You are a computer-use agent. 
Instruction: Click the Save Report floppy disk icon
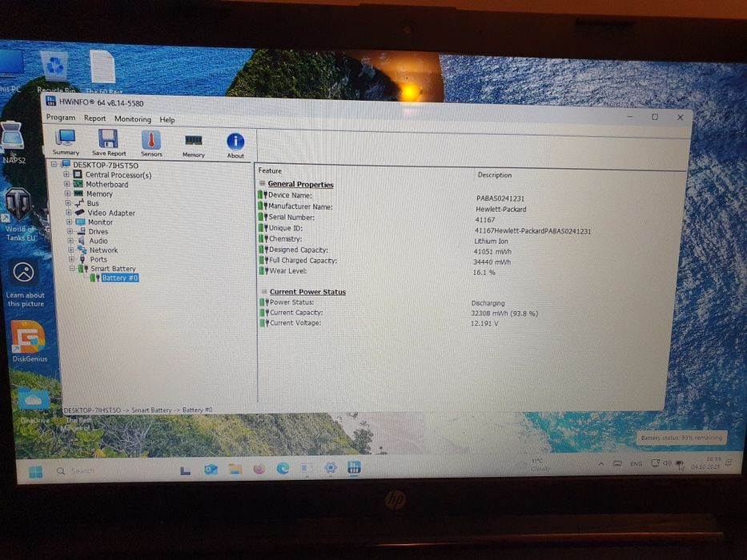[x=109, y=143]
